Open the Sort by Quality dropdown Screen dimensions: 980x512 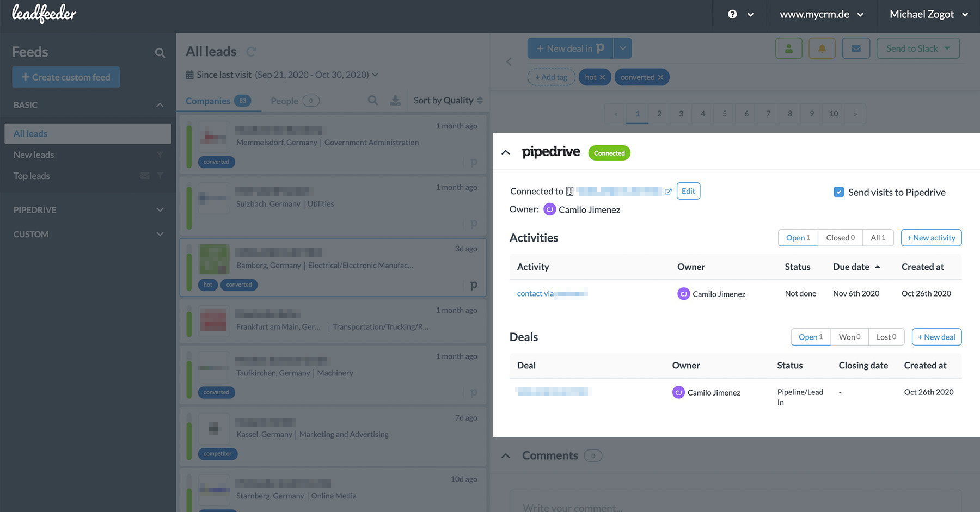(x=448, y=101)
